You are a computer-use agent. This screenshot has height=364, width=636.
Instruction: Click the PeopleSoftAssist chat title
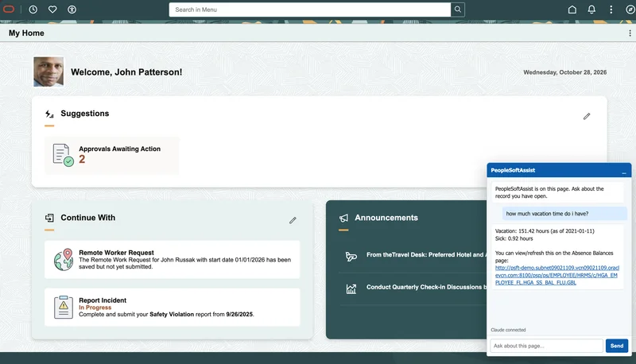pos(513,170)
